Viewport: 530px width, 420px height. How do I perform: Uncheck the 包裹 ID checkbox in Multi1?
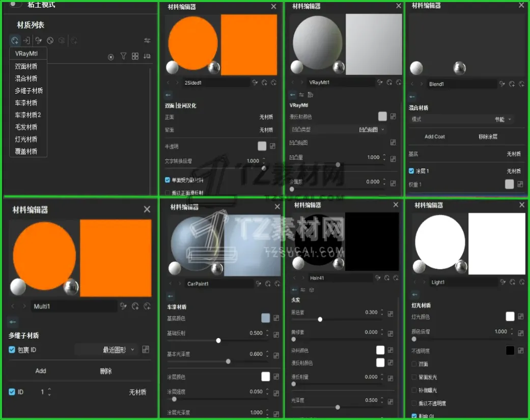(12, 350)
